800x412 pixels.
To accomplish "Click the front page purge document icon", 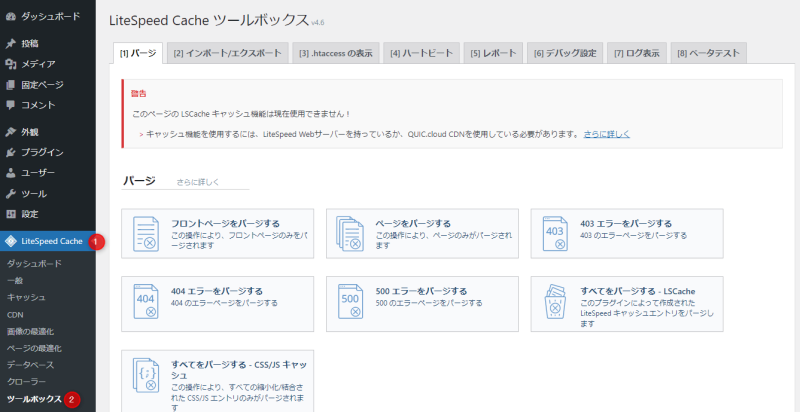I will 146,233.
